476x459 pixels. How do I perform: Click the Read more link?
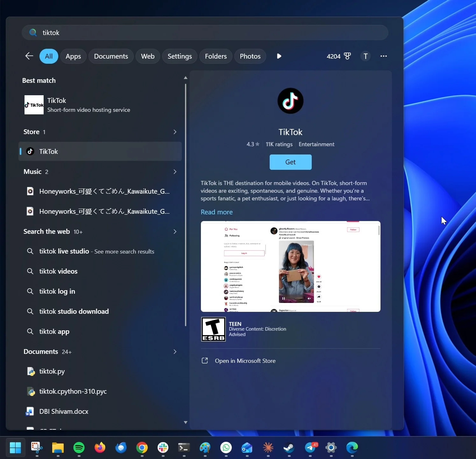pyautogui.click(x=217, y=212)
